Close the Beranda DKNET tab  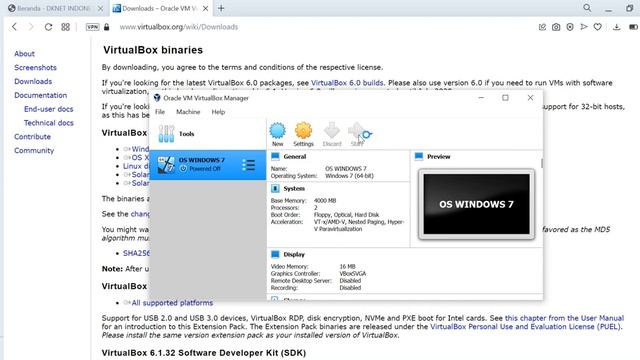point(100,8)
